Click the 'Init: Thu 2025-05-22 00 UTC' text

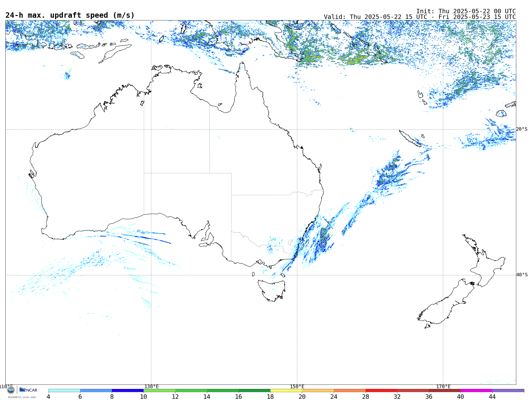click(x=466, y=11)
